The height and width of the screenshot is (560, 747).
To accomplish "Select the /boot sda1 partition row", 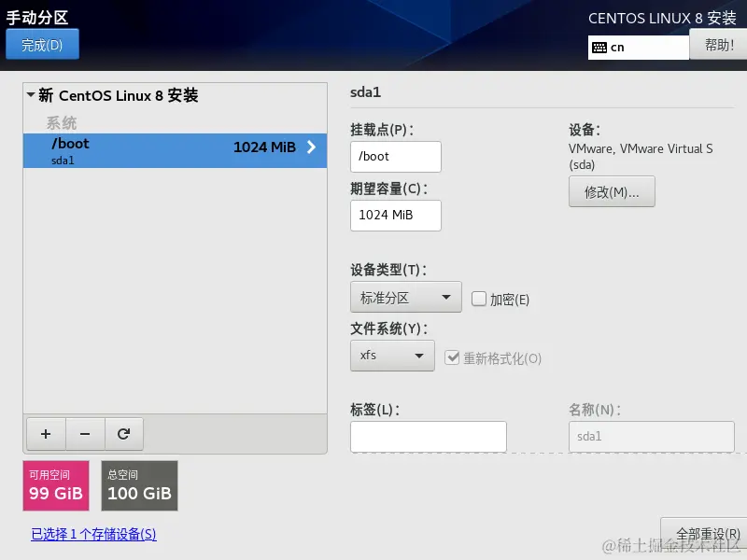I will point(175,150).
